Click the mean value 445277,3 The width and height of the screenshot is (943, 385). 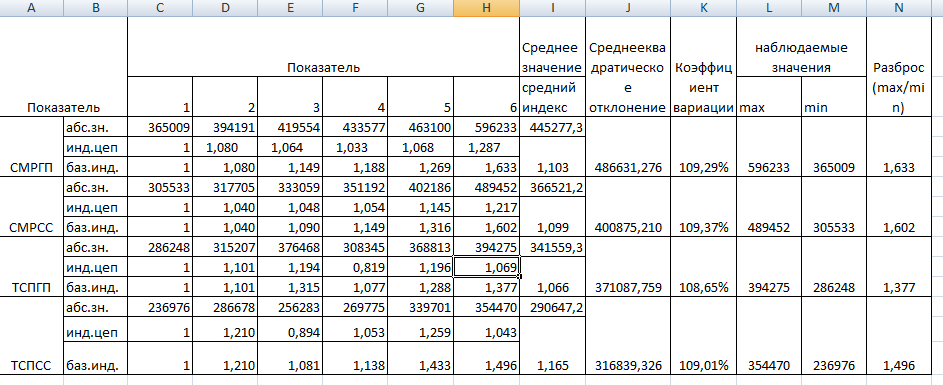(552, 127)
